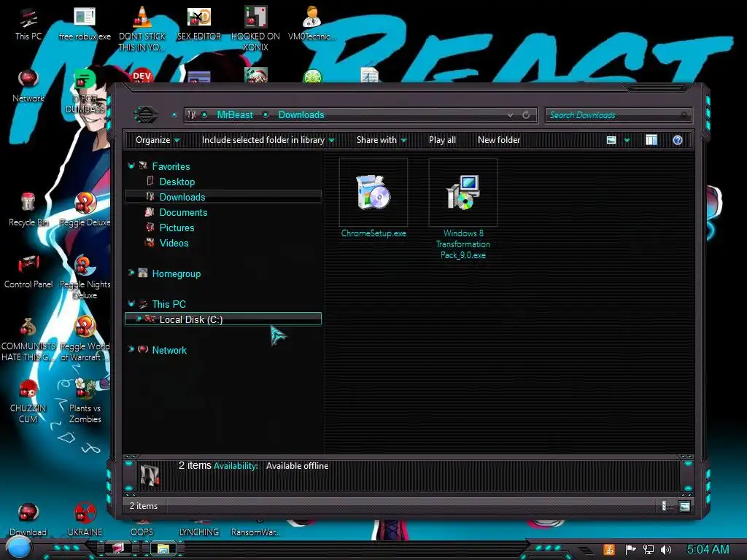Click the ChromeSetup.exe file name
Image resolution: width=747 pixels, height=560 pixels.
tap(373, 233)
